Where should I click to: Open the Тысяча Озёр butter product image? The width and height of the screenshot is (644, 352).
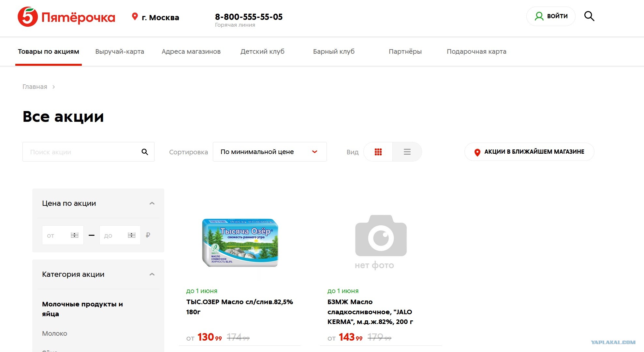(240, 242)
